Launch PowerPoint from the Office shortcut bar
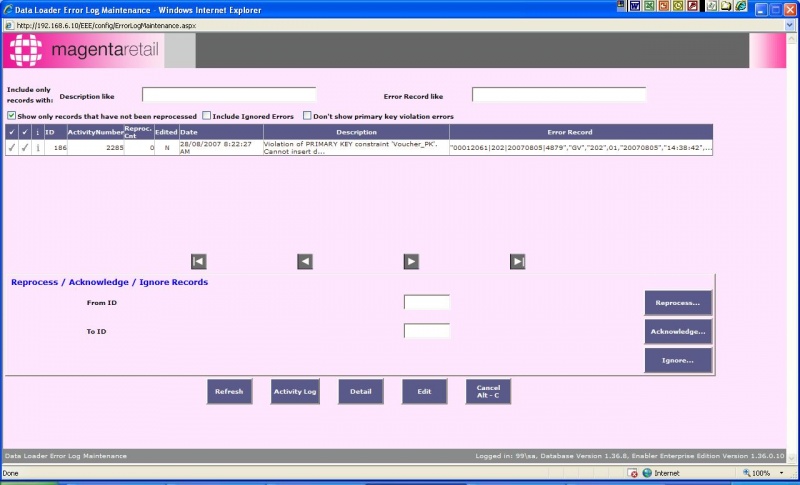The image size is (800, 485). pyautogui.click(x=663, y=6)
